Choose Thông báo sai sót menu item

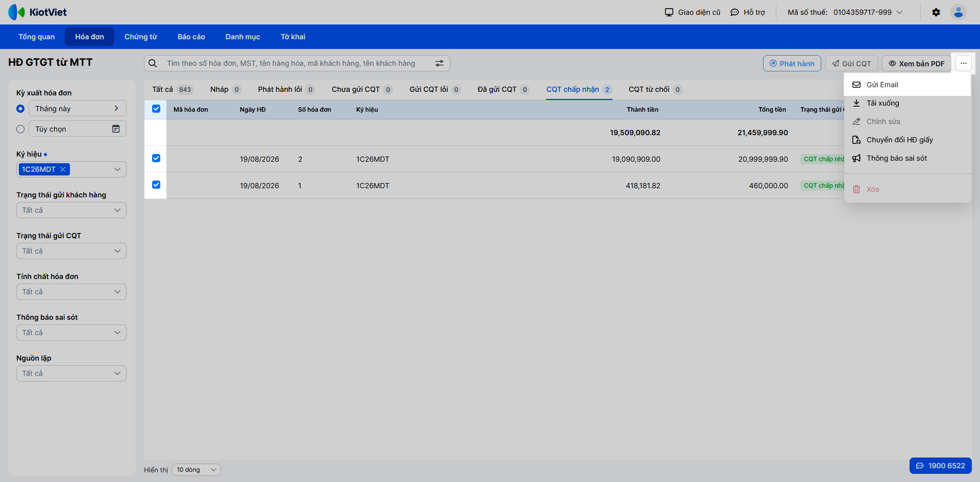coord(908,158)
